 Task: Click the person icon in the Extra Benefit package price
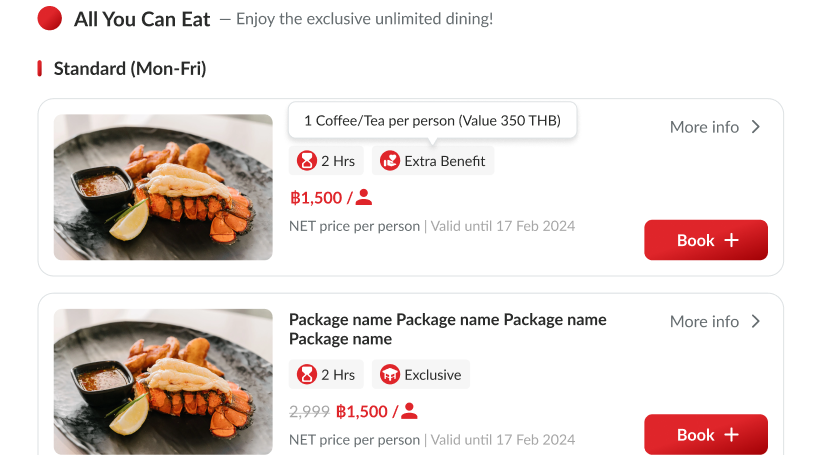[x=364, y=197]
